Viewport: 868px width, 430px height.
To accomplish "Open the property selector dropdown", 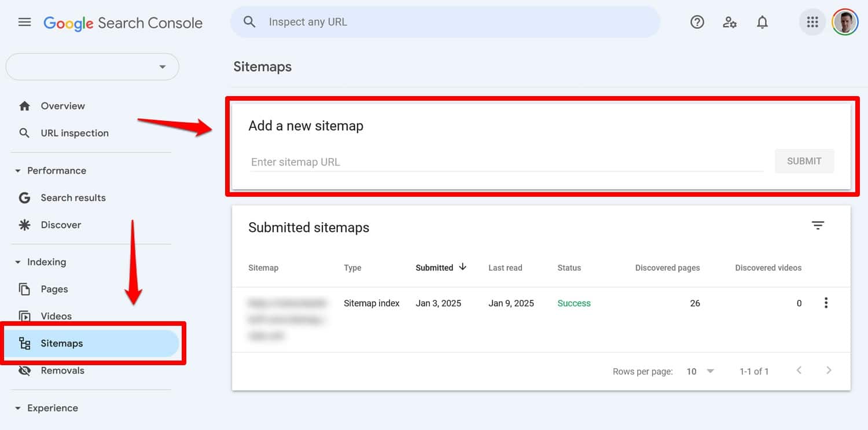I will click(92, 67).
